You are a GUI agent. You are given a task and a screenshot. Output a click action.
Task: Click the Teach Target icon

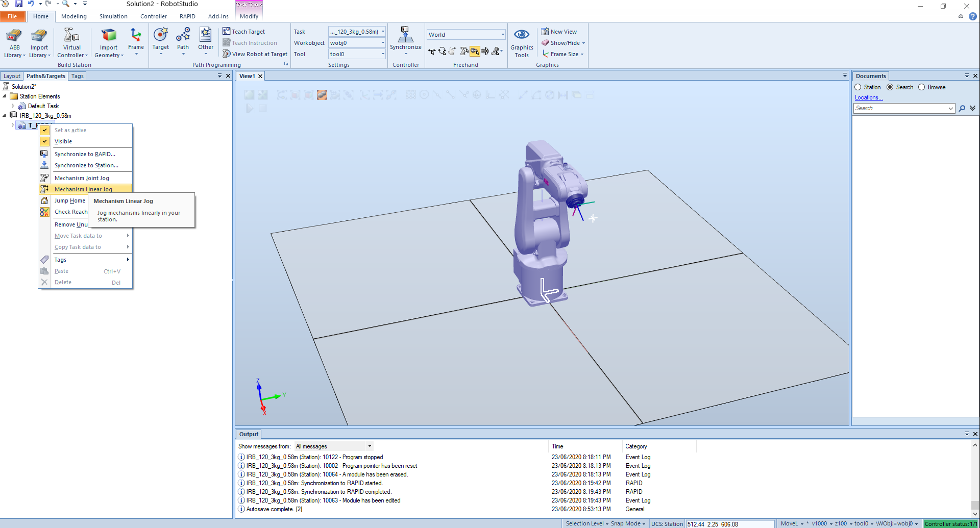click(227, 32)
